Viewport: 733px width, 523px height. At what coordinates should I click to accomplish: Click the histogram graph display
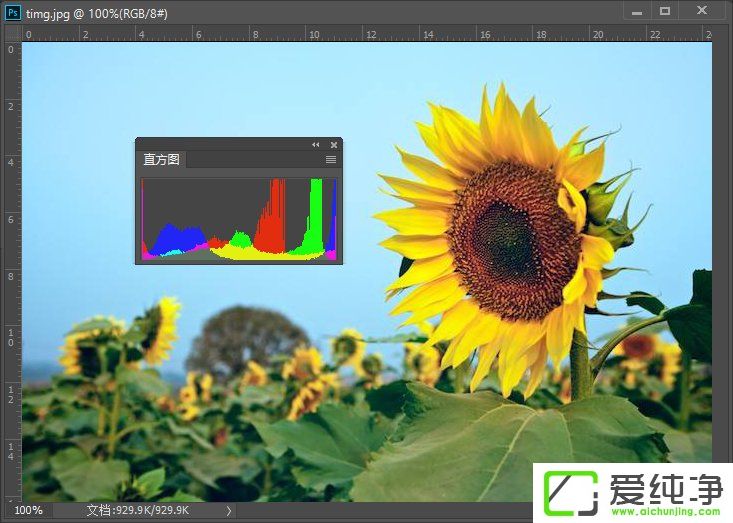pyautogui.click(x=239, y=219)
